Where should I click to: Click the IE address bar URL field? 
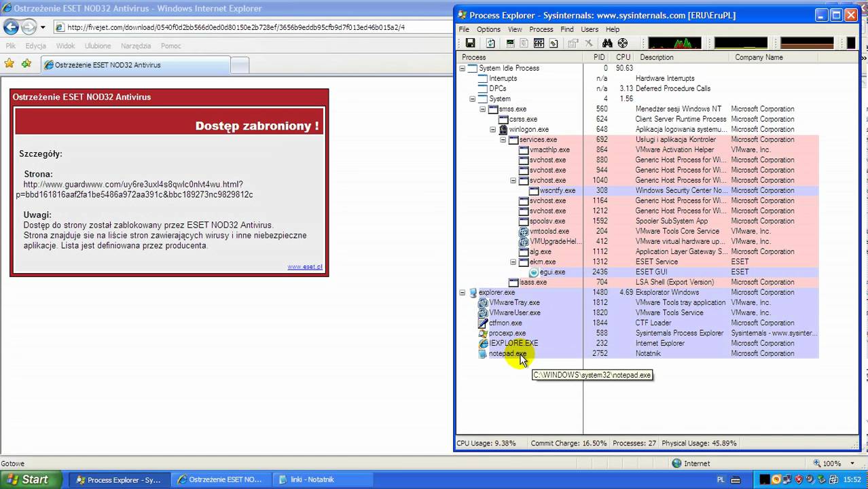click(x=251, y=27)
